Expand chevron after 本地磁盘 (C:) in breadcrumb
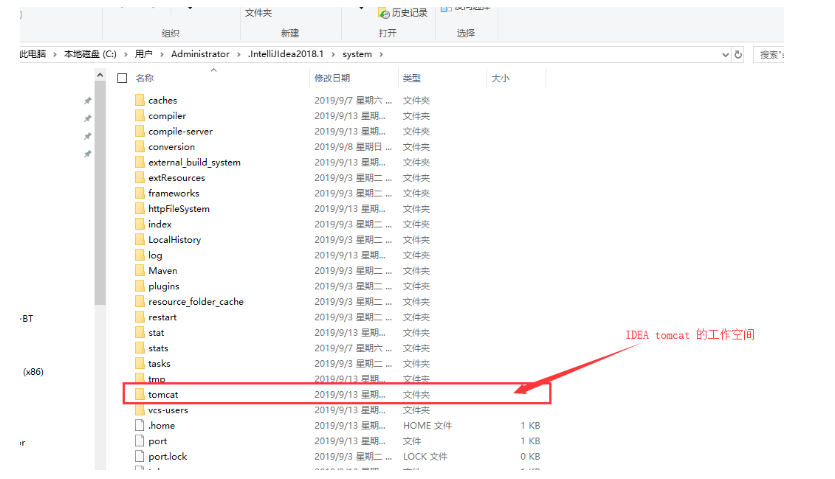Screen dimensions: 835x479 [126, 54]
